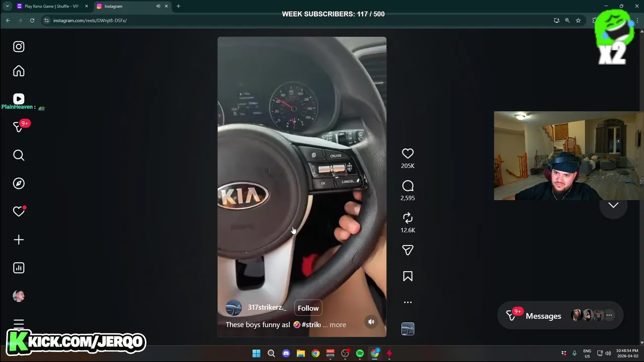Like the reel with heart icon
This screenshot has width=644, height=362.
(408, 154)
